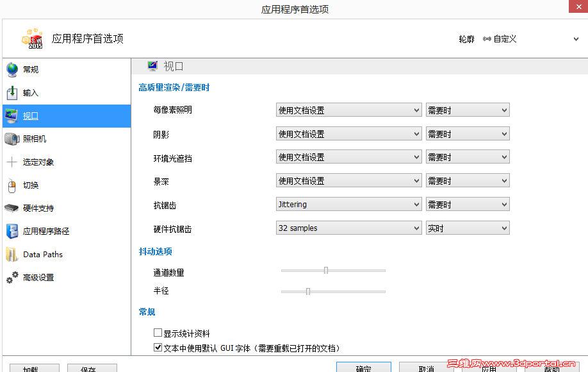588x372 pixels.
Task: Click the 抖动选项 section heading
Action: (x=155, y=251)
